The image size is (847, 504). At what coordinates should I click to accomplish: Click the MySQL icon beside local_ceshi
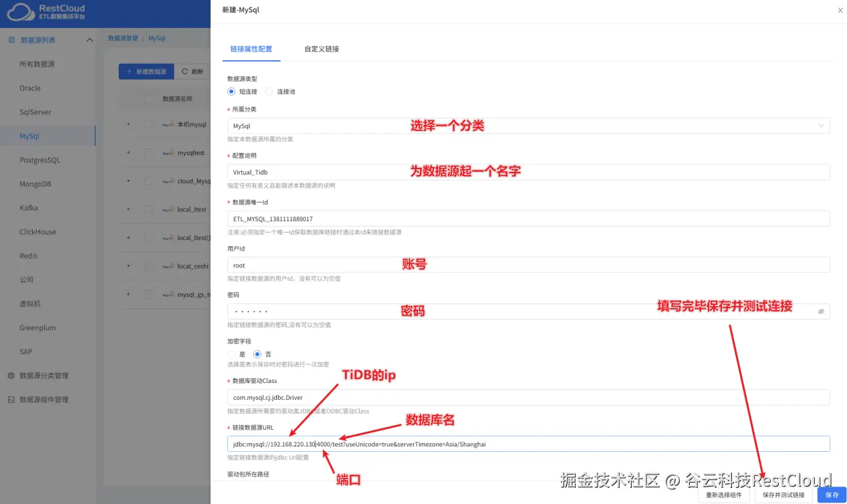coord(168,266)
